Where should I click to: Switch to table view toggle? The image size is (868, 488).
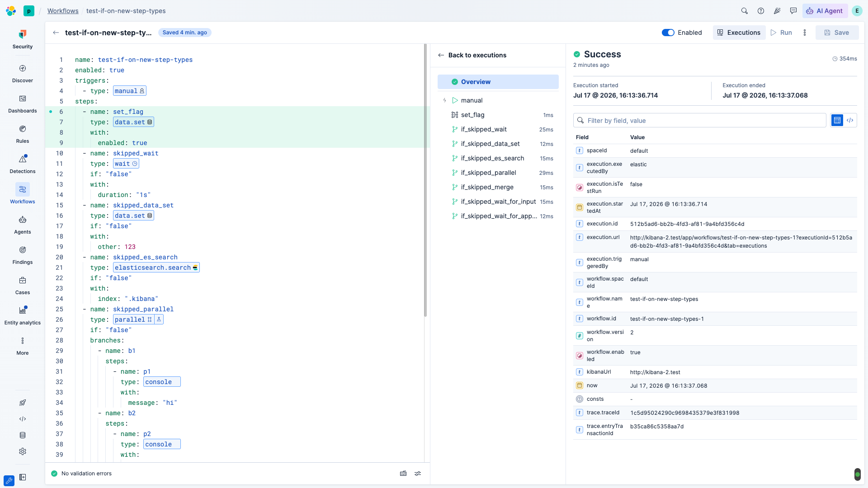837,120
